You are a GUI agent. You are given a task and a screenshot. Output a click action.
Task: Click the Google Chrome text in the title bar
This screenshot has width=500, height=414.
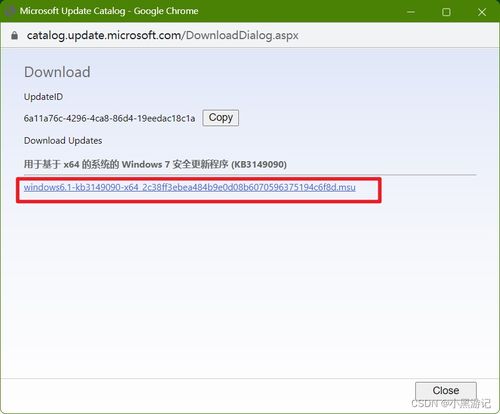click(x=166, y=11)
